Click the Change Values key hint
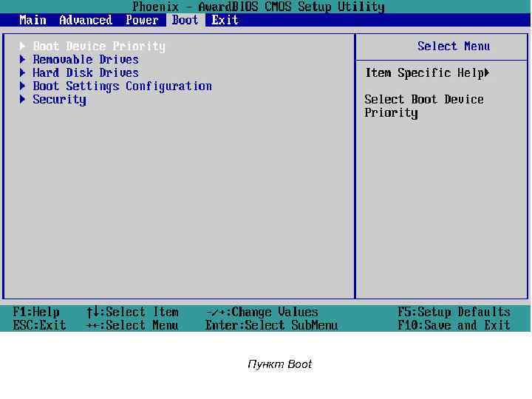532x399 pixels. pyautogui.click(x=262, y=312)
